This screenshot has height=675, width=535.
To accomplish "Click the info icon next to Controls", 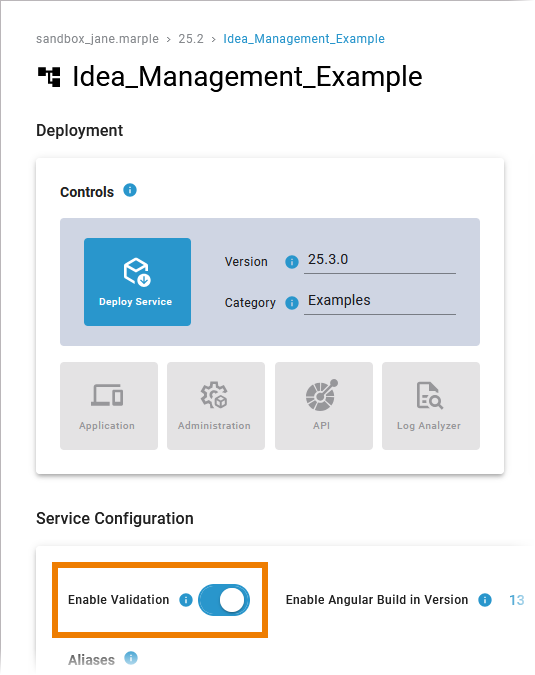I will (130, 190).
